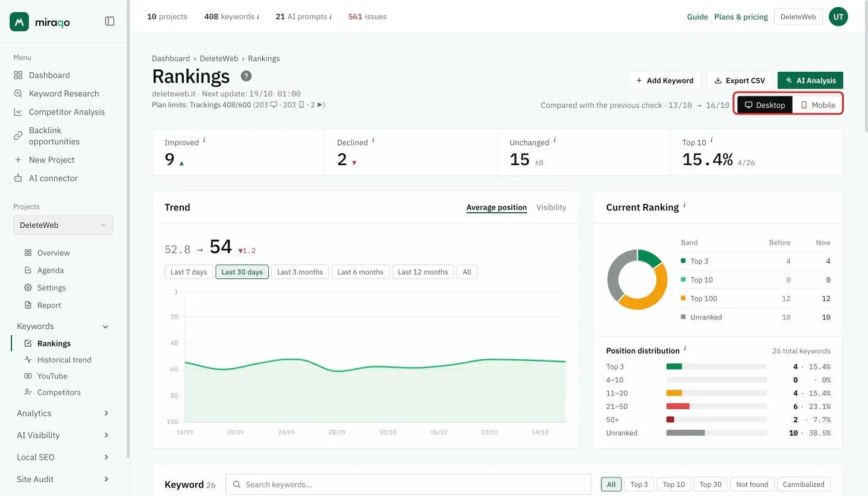
Task: Switch device view to Mobile
Action: click(817, 105)
